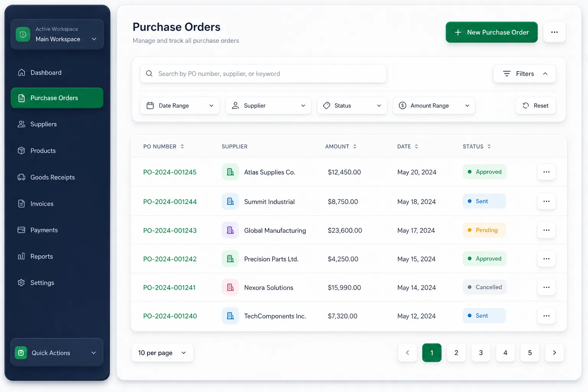Open the Amount Range filter dropdown
The height and width of the screenshot is (392, 588).
pos(434,106)
